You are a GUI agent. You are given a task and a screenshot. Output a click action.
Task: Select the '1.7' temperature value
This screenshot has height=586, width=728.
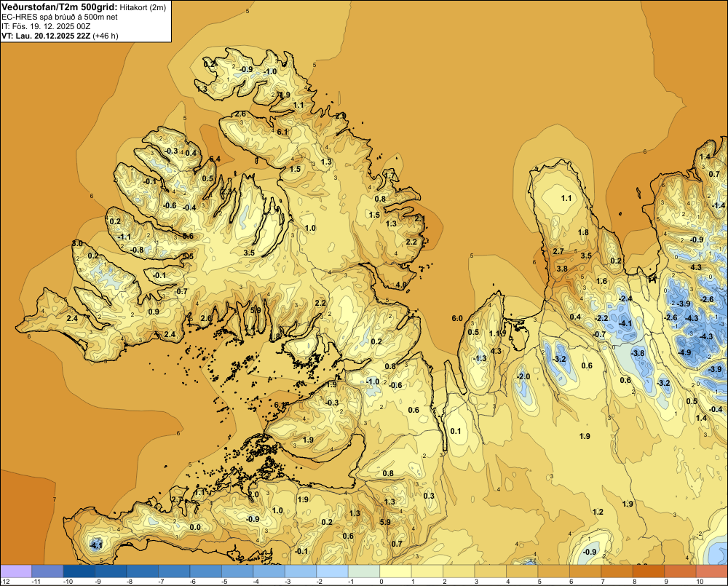click(x=390, y=175)
